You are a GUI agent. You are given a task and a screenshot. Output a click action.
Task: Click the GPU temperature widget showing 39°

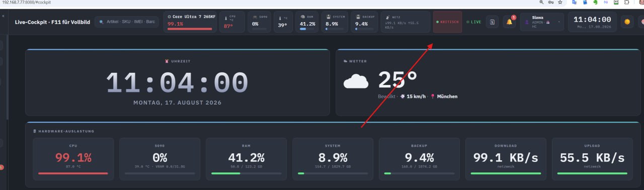click(x=283, y=22)
